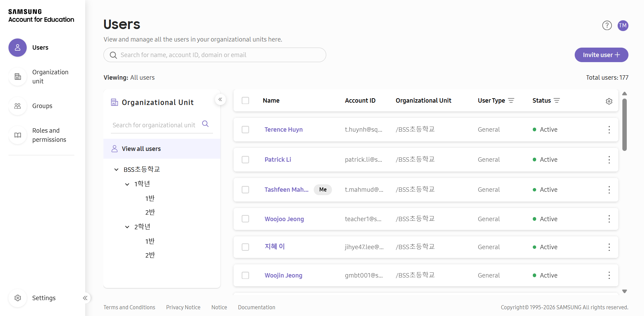Click the Organizational Unit panel header icon
Viewport: 644px width, 316px height.
[115, 102]
